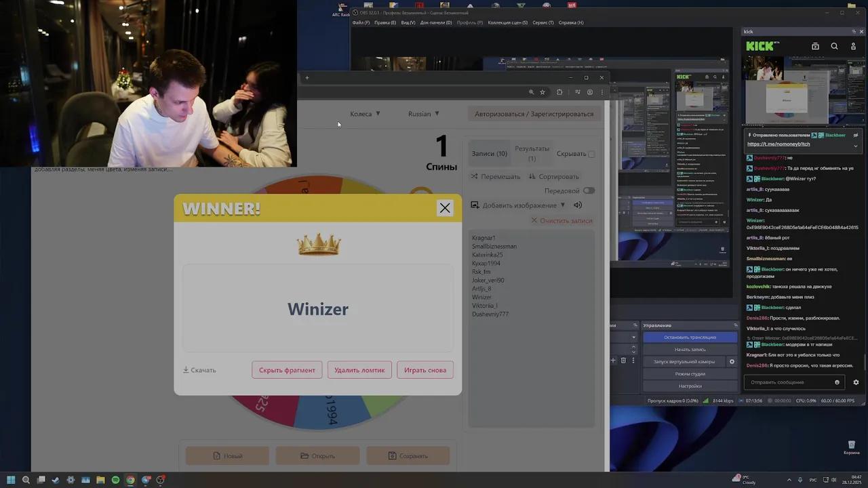Click the Новый button under the wheel
868x488 pixels.
click(227, 455)
